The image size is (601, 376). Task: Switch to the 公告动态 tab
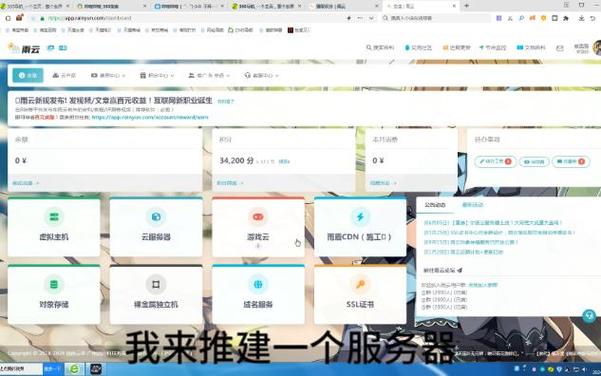click(x=435, y=205)
